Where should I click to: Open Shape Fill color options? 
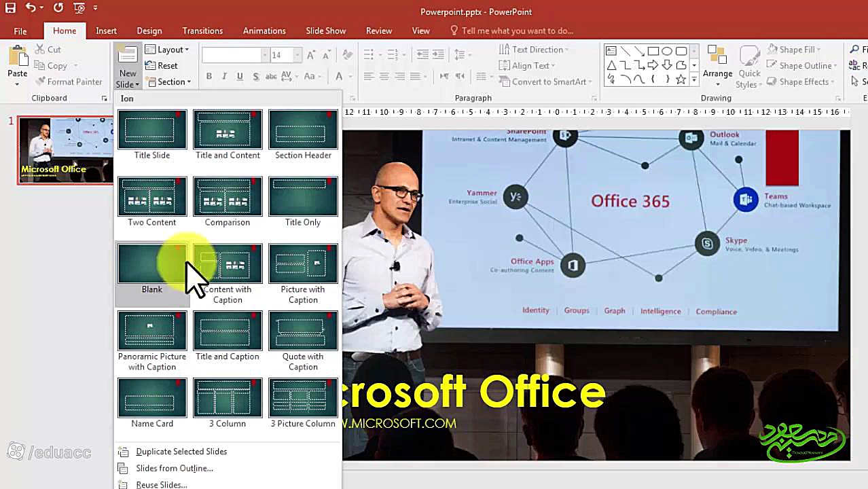click(x=793, y=50)
